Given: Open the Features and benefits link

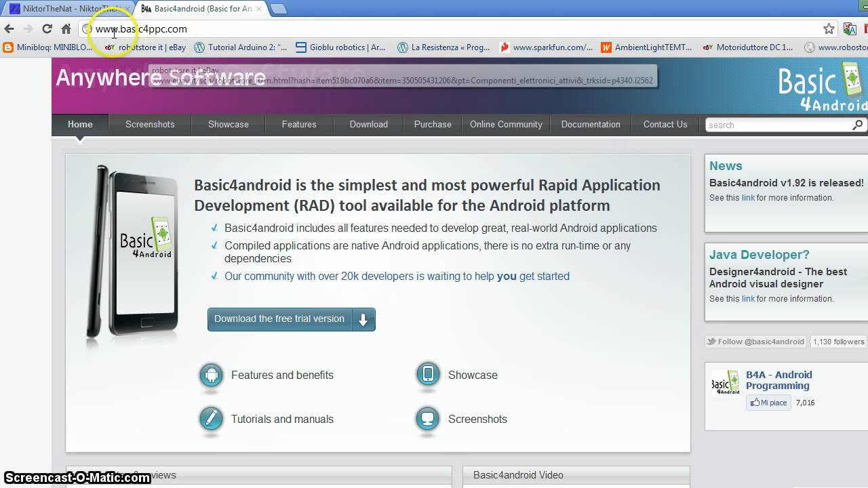Looking at the screenshot, I should pyautogui.click(x=282, y=375).
